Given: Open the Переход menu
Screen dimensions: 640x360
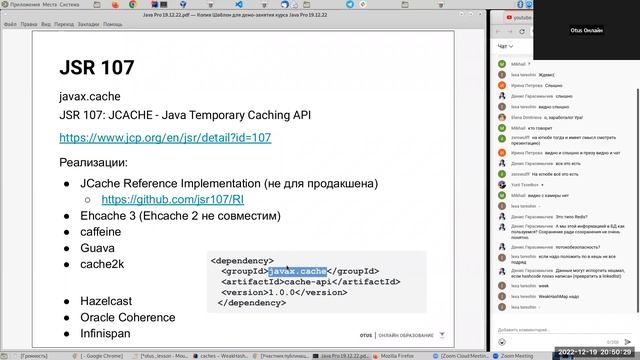Looking at the screenshot, I should tap(64, 24).
